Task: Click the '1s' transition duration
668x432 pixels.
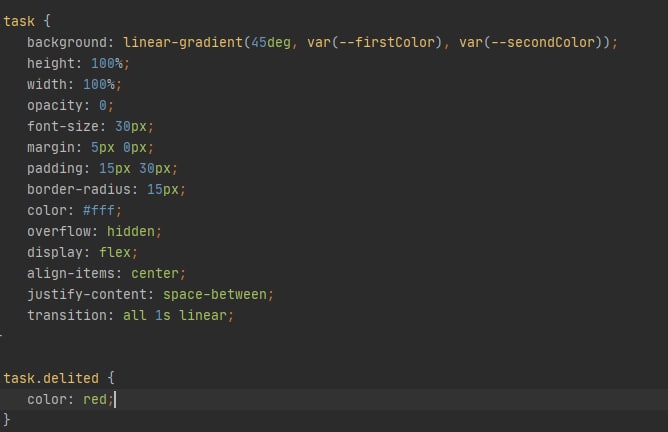Action: [x=163, y=315]
